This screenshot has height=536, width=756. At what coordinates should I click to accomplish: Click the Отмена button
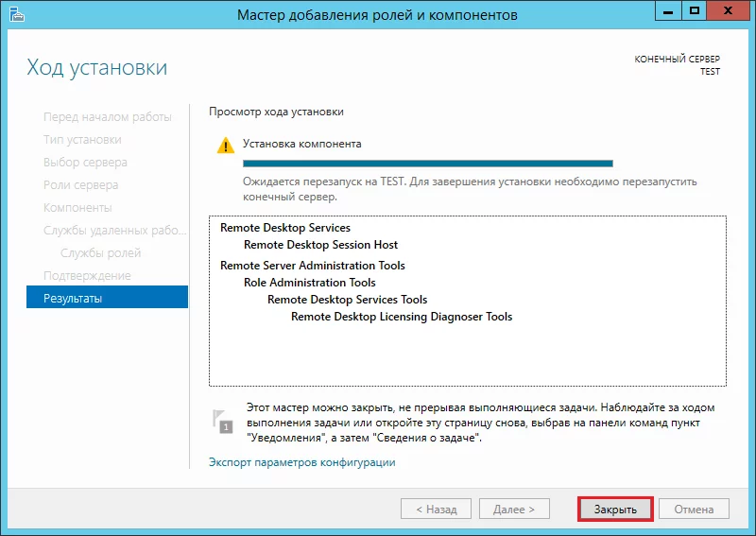(694, 509)
